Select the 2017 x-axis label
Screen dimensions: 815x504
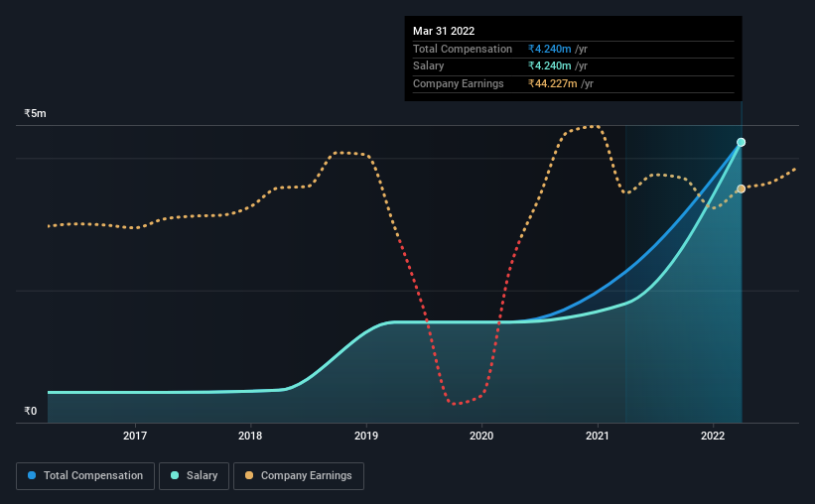coord(135,436)
